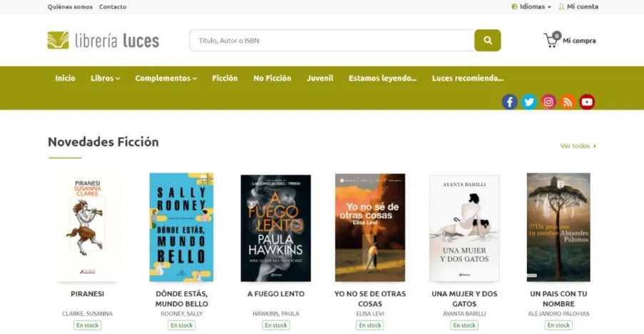
Task: Open the Twitter social icon
Action: [x=529, y=101]
